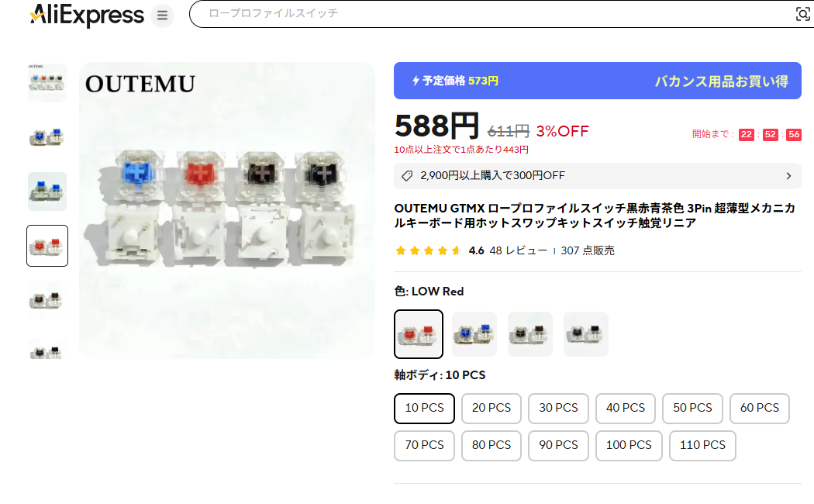Click the main OUTEMU product image
The height and width of the screenshot is (504, 814).
click(x=227, y=210)
